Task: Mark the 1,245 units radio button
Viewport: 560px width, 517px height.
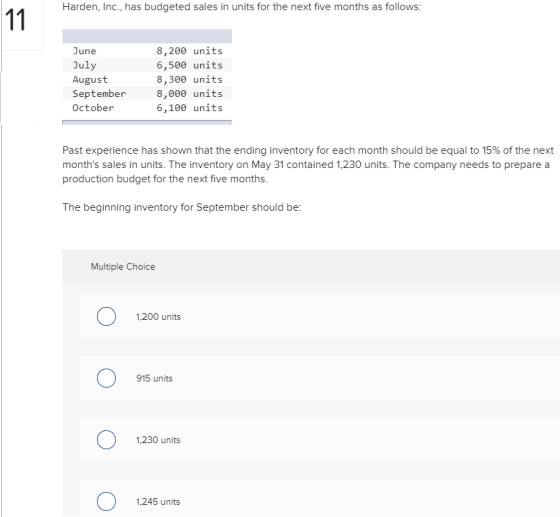Action: click(x=106, y=501)
